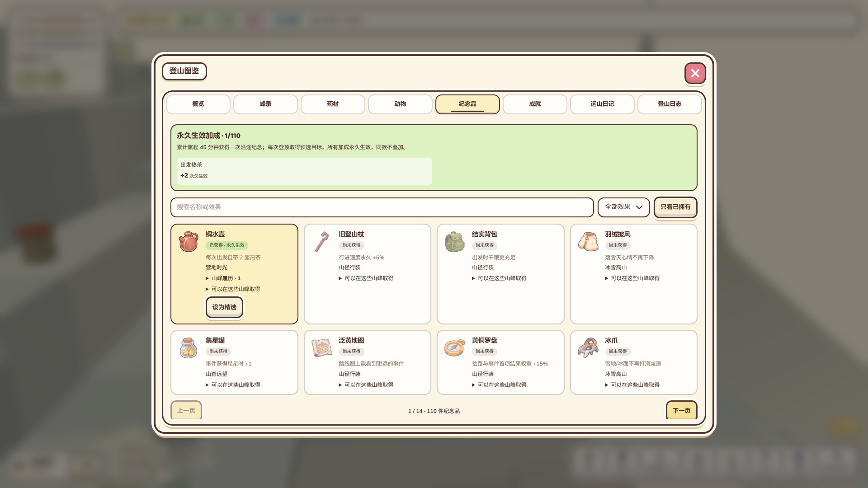
Task: Expand 可以在这些山峰取得 under 冰爪
Action: tap(632, 385)
